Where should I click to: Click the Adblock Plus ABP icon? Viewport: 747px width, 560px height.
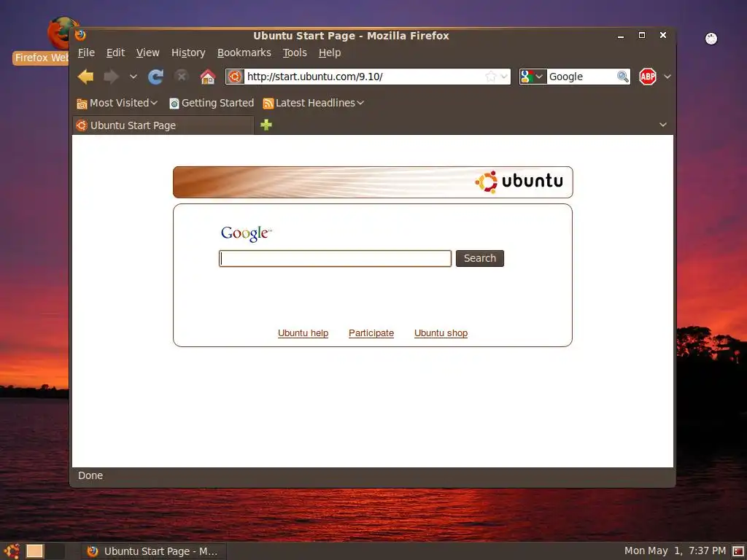[x=648, y=77]
